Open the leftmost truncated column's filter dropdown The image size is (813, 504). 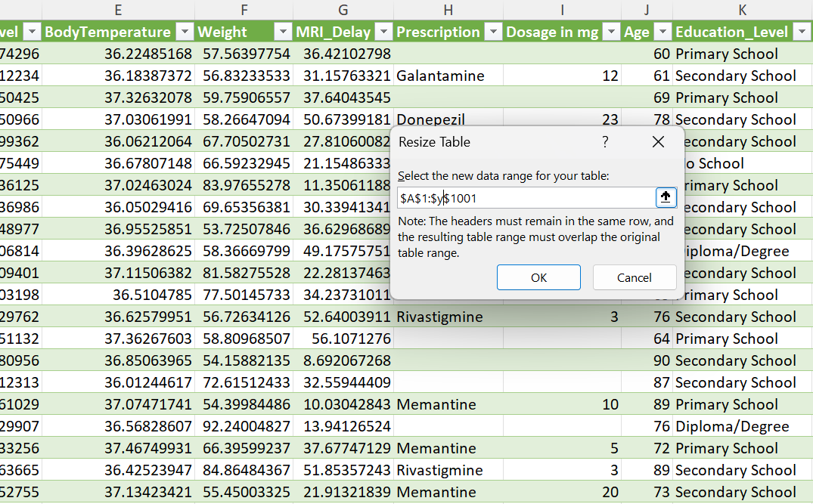[x=32, y=32]
